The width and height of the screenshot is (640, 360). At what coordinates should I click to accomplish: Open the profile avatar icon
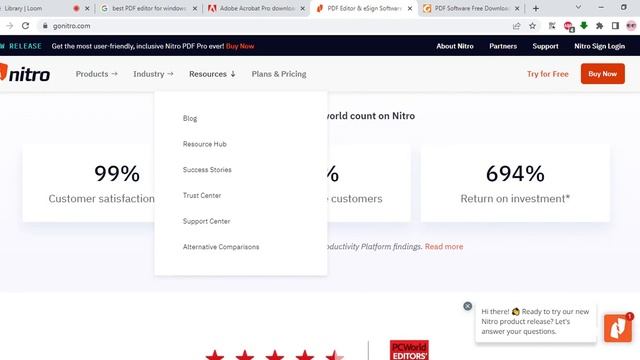click(631, 26)
